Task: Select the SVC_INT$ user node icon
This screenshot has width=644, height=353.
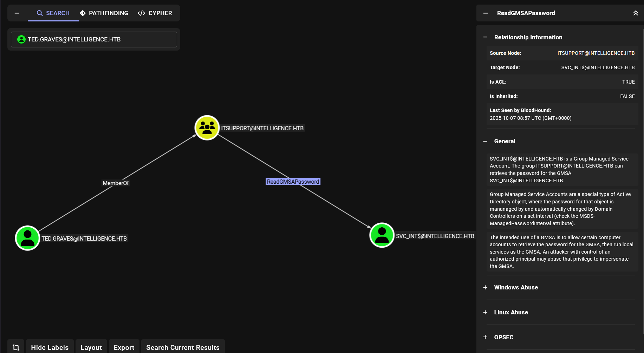Action: (382, 235)
